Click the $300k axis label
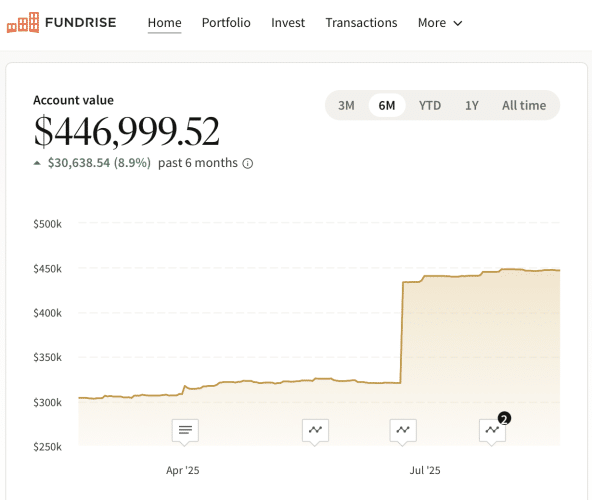 tap(47, 403)
